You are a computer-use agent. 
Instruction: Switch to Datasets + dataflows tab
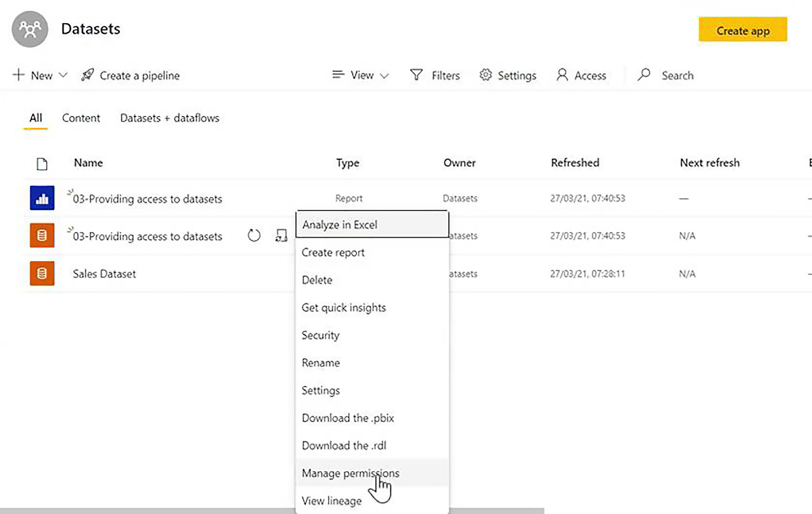point(170,118)
